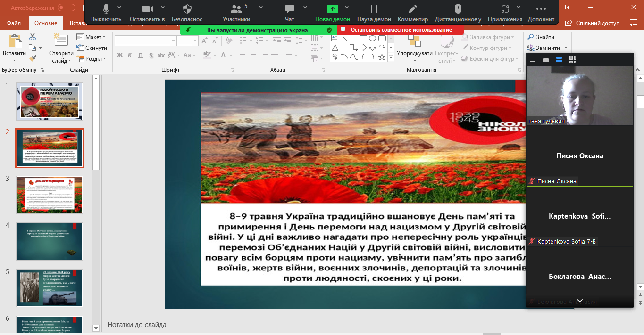
Task: Minimize the Zoom video panel with dash icon
Action: coord(533,60)
